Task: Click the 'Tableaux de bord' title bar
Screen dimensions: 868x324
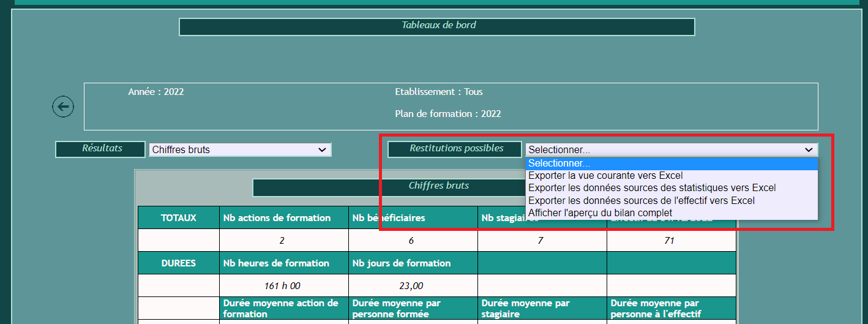Action: coord(437,26)
